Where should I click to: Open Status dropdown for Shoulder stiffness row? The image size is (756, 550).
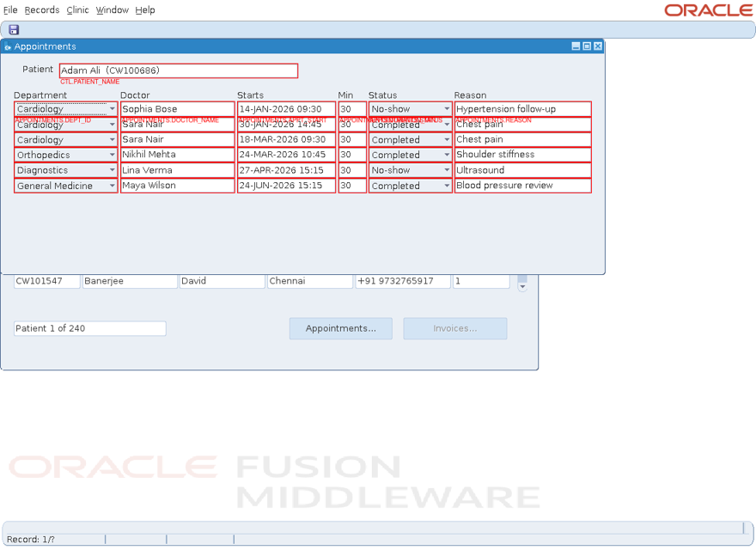(x=447, y=155)
